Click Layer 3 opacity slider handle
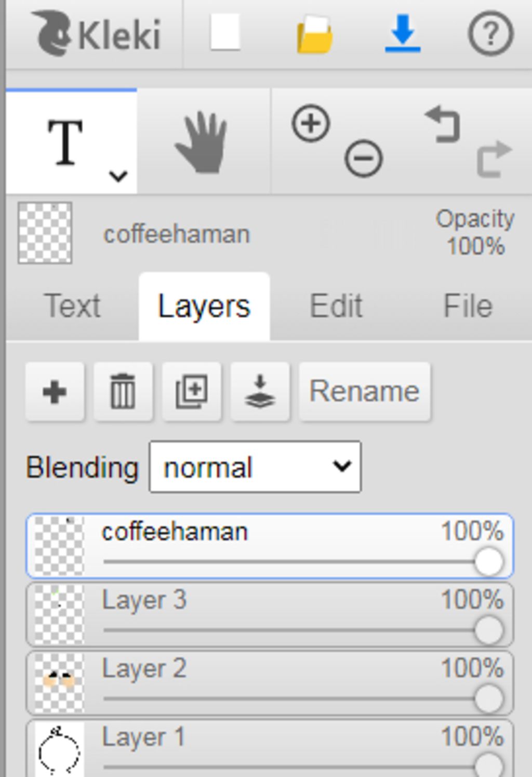Image resolution: width=532 pixels, height=777 pixels. [488, 630]
